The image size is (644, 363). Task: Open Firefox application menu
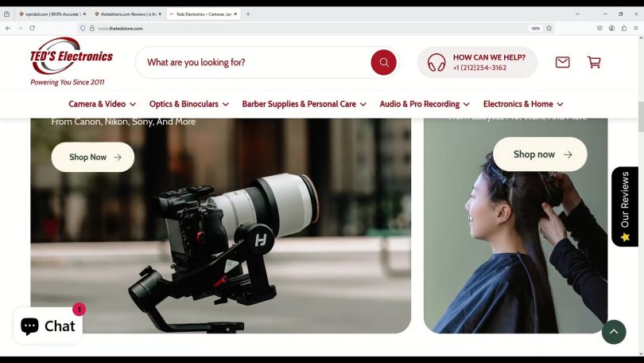click(x=636, y=29)
